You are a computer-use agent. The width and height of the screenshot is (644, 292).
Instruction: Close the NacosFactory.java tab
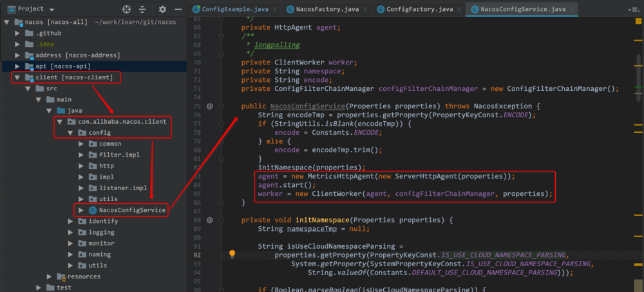coord(364,9)
